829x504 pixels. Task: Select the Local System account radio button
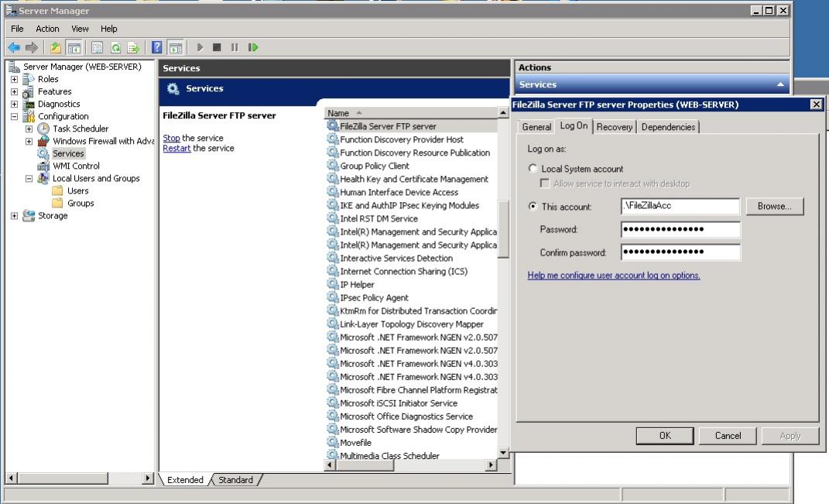tap(533, 169)
